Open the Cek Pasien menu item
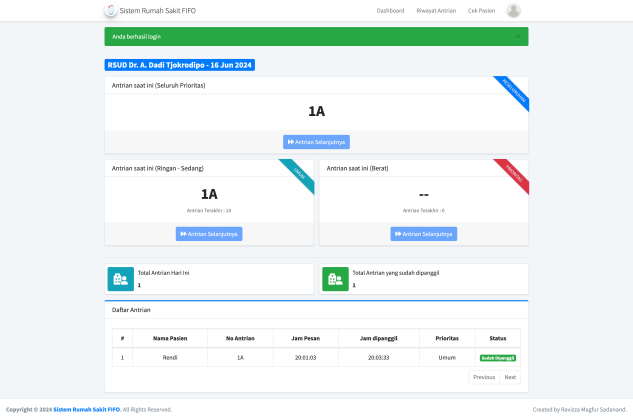The height and width of the screenshot is (420, 633). pyautogui.click(x=481, y=11)
